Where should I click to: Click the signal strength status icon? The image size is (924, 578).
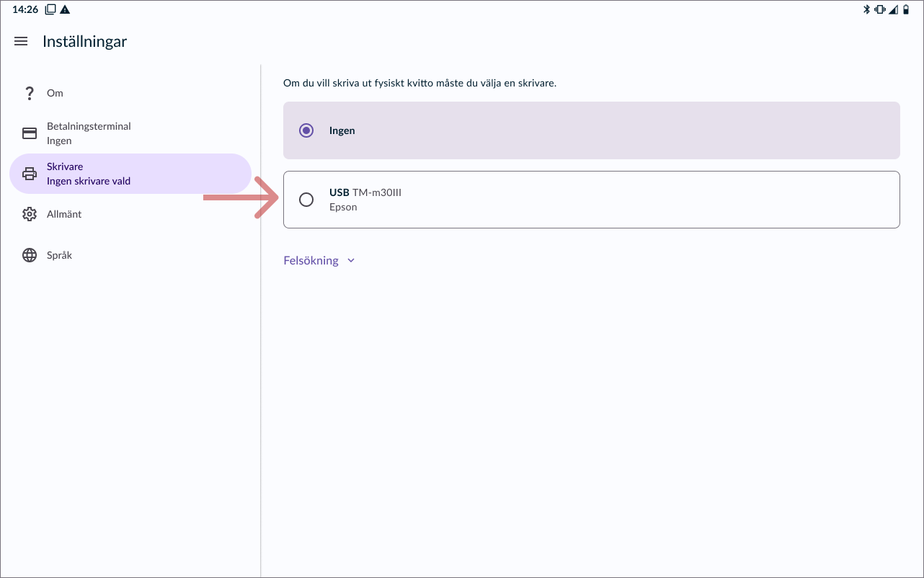pos(894,9)
